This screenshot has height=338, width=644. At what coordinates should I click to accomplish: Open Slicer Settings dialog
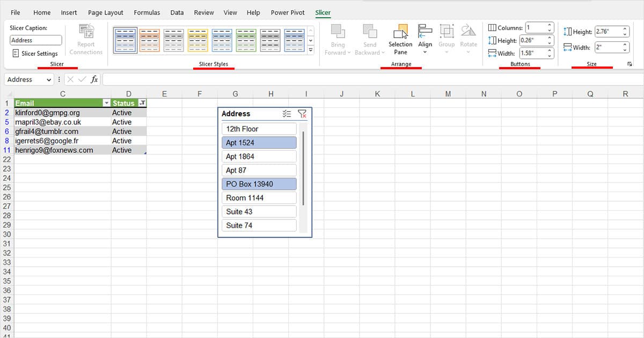point(34,53)
